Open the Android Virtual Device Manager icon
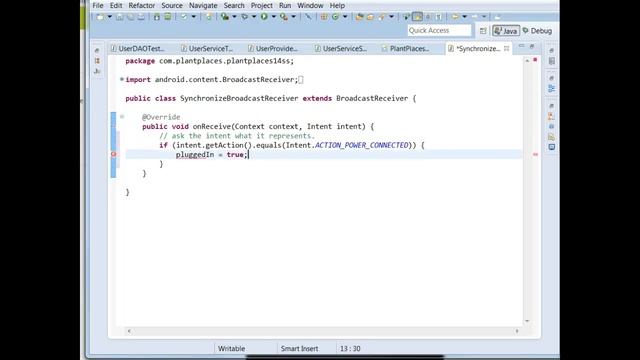The width and height of the screenshot is (640, 360). tap(168, 17)
